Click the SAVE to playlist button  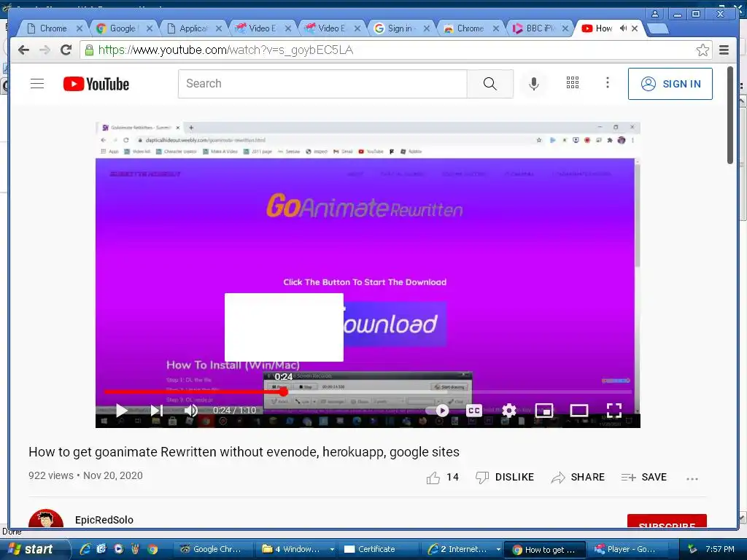[643, 477]
